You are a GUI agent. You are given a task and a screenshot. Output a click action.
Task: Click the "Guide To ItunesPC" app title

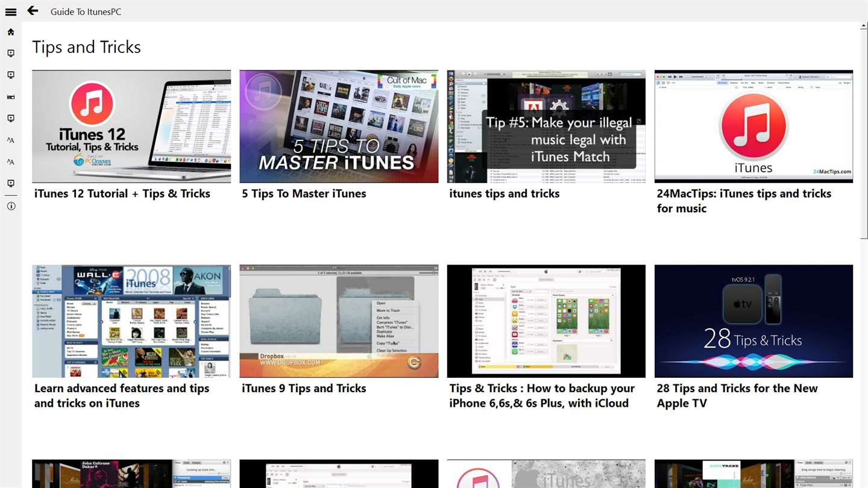86,11
